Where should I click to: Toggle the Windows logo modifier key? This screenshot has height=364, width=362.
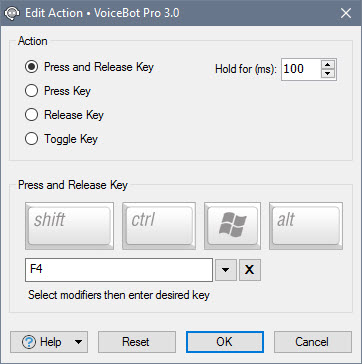(232, 226)
